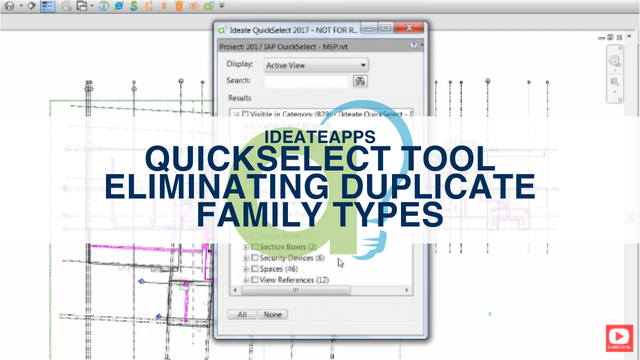Click the red YouTube subscribe button

620,338
